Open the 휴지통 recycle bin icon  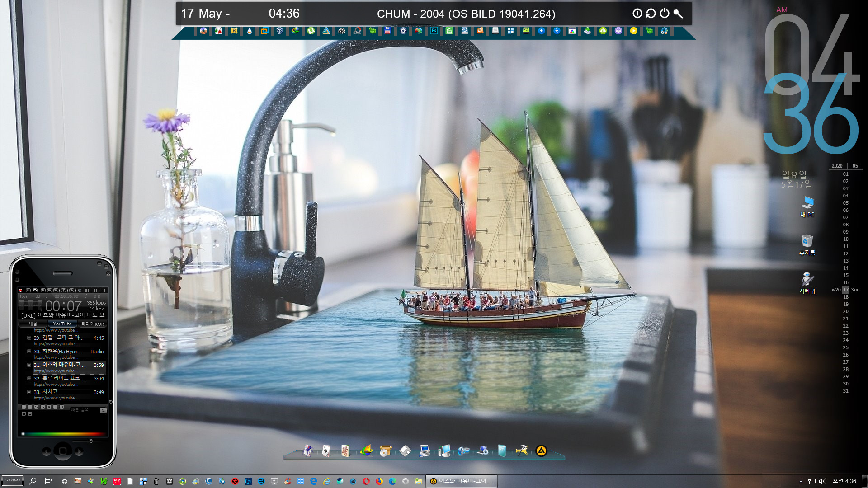807,245
